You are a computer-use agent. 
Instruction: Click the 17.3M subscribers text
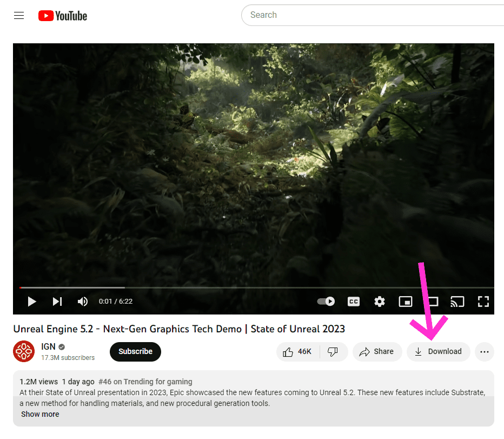(68, 358)
